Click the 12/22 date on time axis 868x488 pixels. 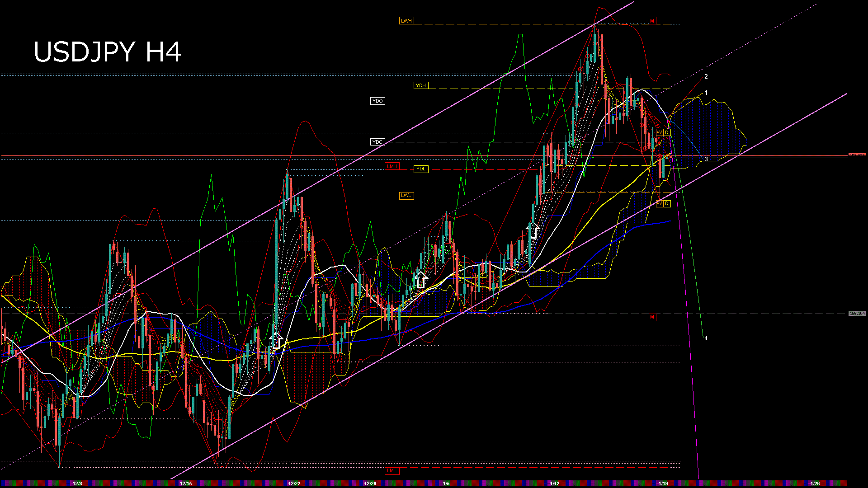[x=294, y=483]
